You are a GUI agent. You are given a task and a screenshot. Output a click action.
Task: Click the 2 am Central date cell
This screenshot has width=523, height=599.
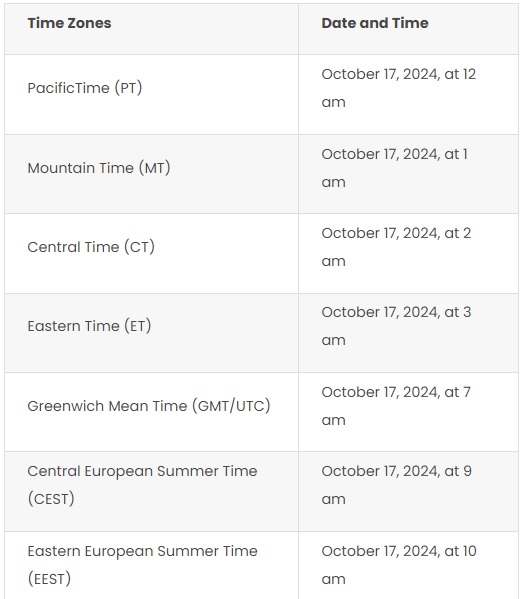click(408, 253)
